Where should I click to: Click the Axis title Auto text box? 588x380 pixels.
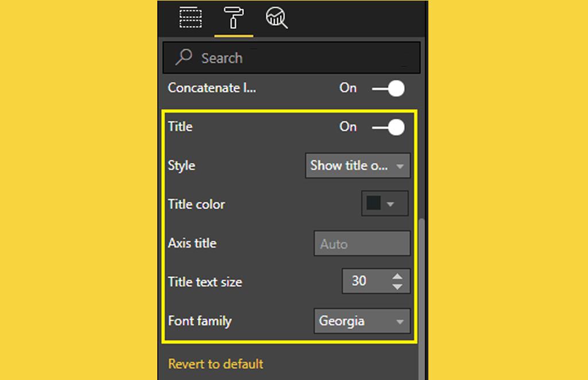tap(362, 243)
